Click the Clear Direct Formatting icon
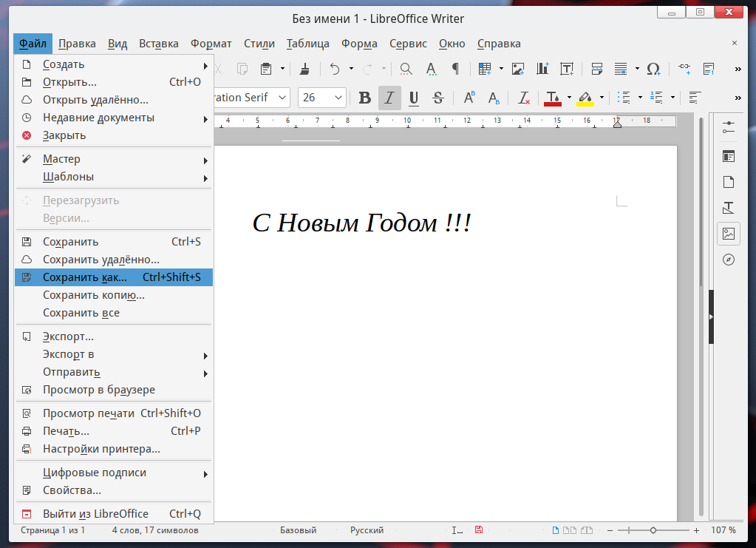 tap(524, 98)
